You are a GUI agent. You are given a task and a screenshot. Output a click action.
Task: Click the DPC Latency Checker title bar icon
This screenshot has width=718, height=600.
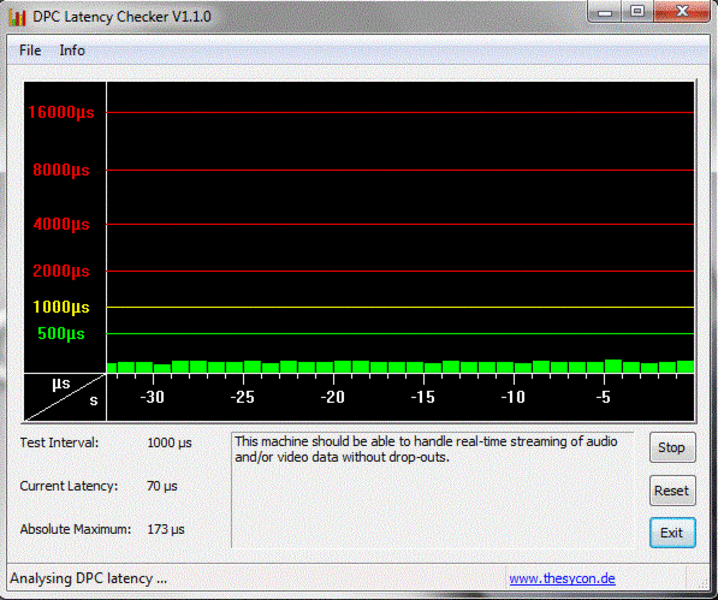(x=16, y=17)
